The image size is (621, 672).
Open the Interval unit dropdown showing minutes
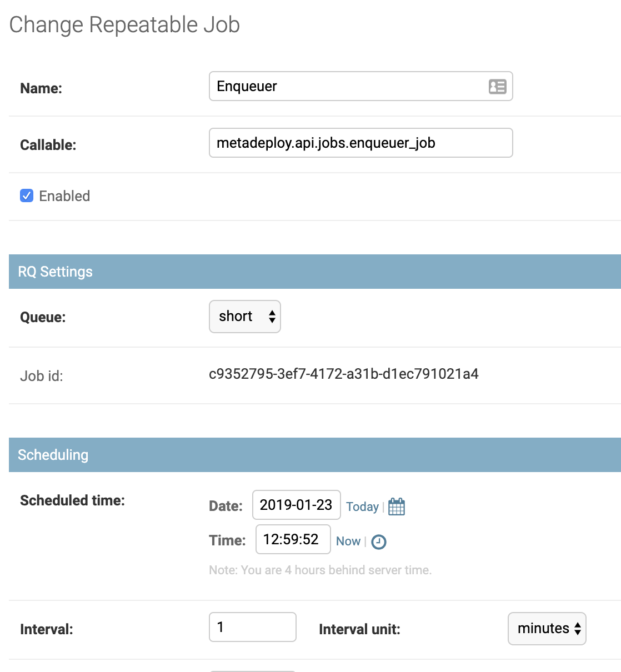pos(547,629)
